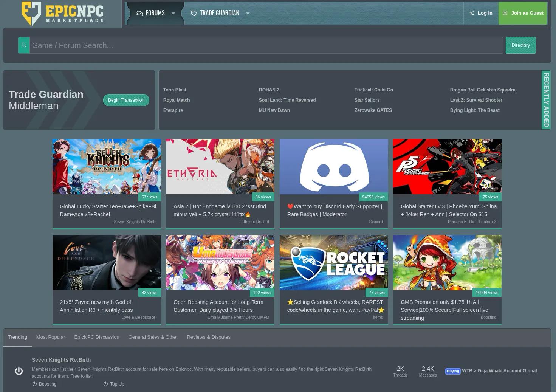The height and width of the screenshot is (392, 556).
Task: Follow the Dying Light: The Beast link
Action: pyautogui.click(x=474, y=110)
